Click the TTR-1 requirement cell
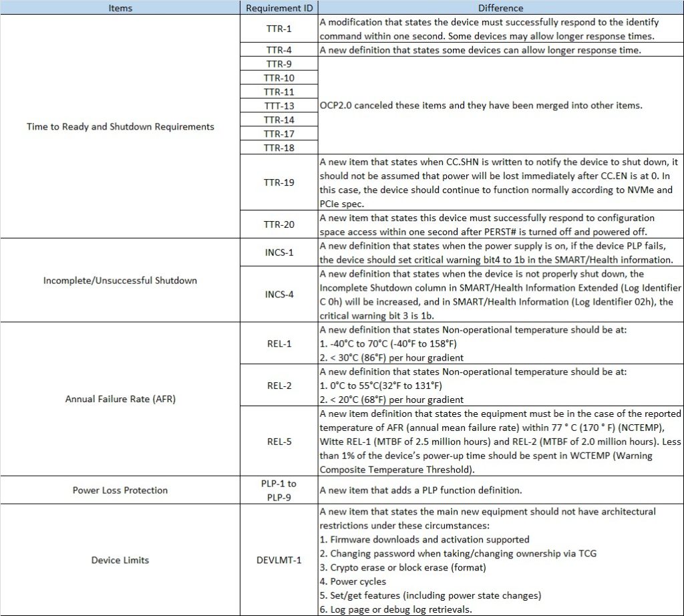 279,29
